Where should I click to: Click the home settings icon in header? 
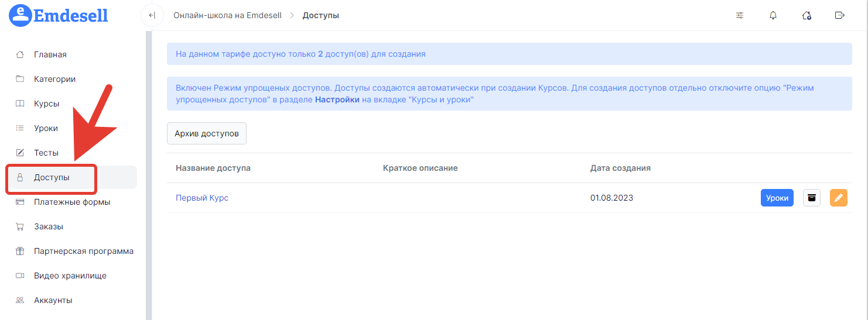pos(807,15)
